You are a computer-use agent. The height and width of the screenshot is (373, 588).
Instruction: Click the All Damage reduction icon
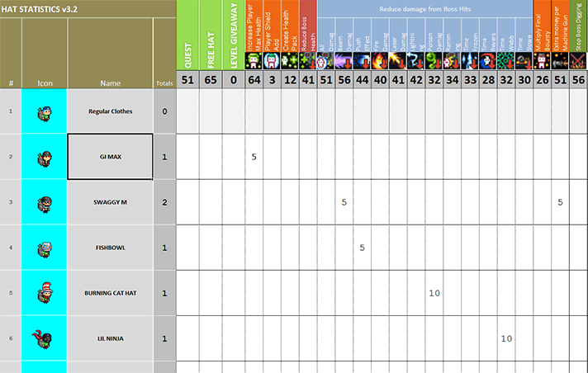click(326, 61)
